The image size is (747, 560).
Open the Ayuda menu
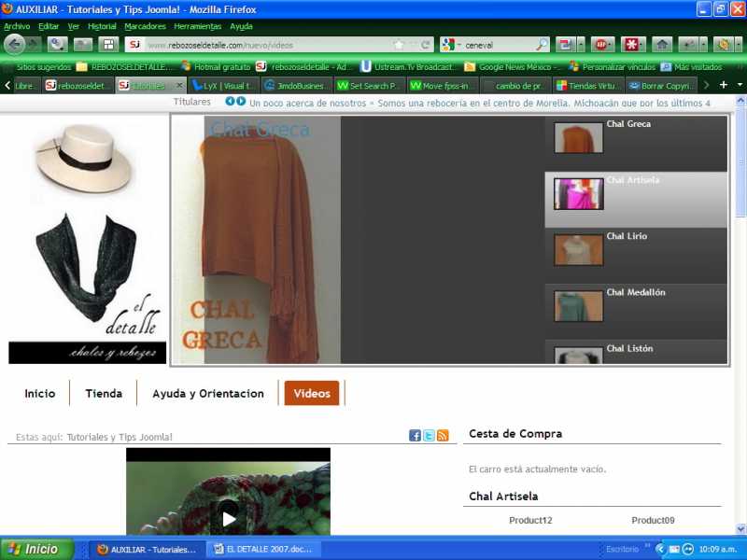coord(241,26)
